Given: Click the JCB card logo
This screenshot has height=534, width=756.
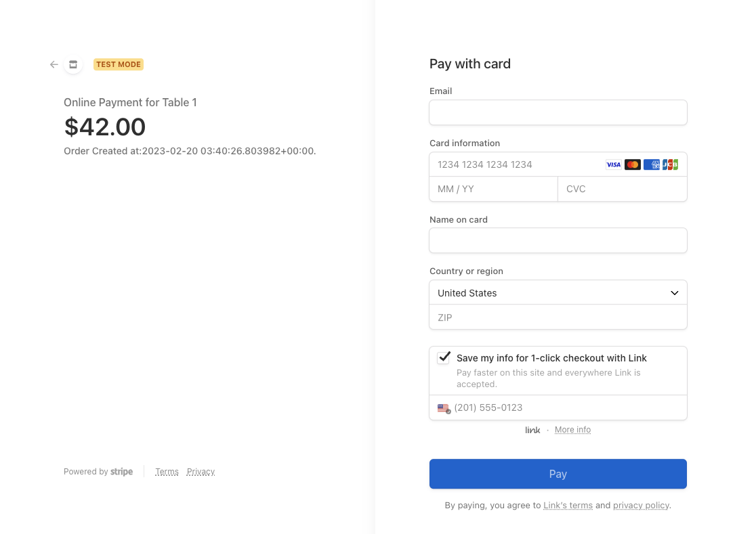Looking at the screenshot, I should (670, 164).
